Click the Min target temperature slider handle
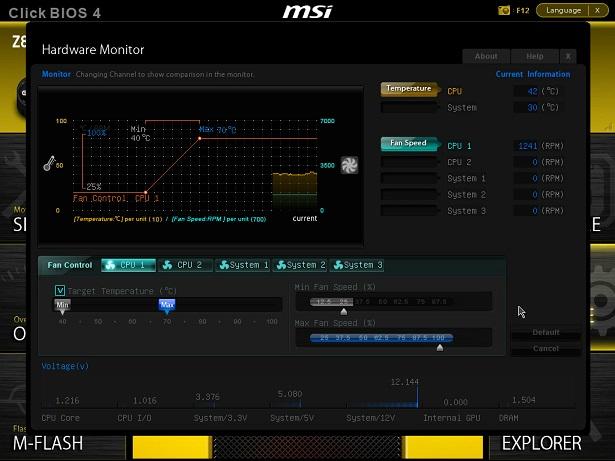 click(62, 306)
